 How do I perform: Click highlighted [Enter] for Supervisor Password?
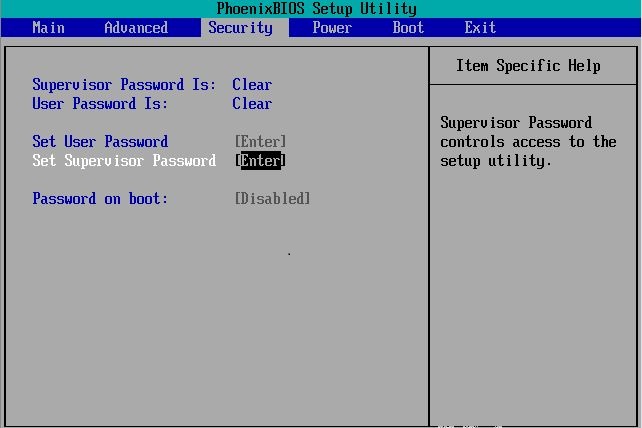click(x=260, y=161)
